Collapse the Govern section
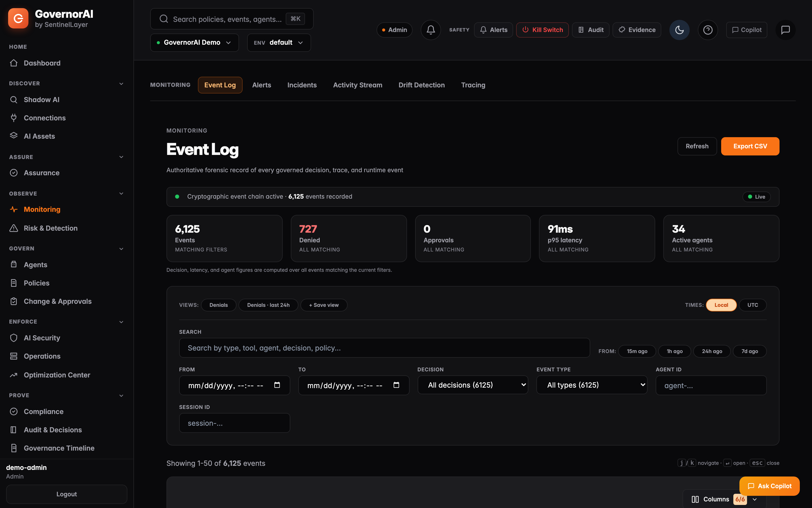Image resolution: width=812 pixels, height=508 pixels. (x=121, y=249)
